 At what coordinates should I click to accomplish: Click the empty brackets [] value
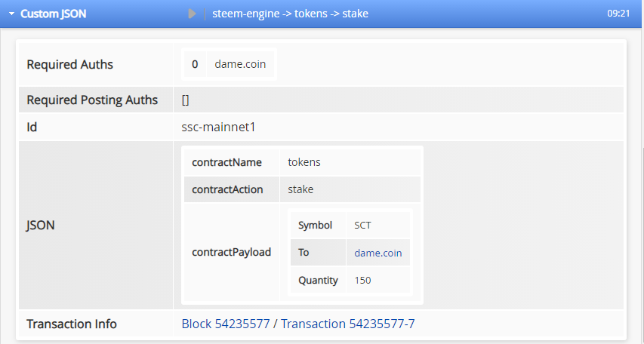tap(185, 100)
